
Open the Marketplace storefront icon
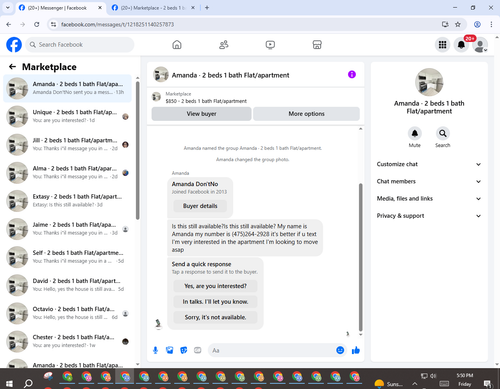pyautogui.click(x=317, y=45)
